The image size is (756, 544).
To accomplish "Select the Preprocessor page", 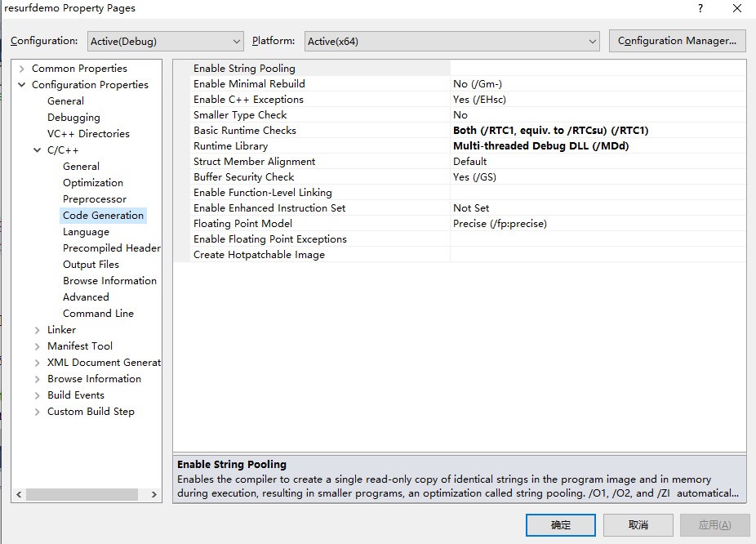I will (95, 199).
